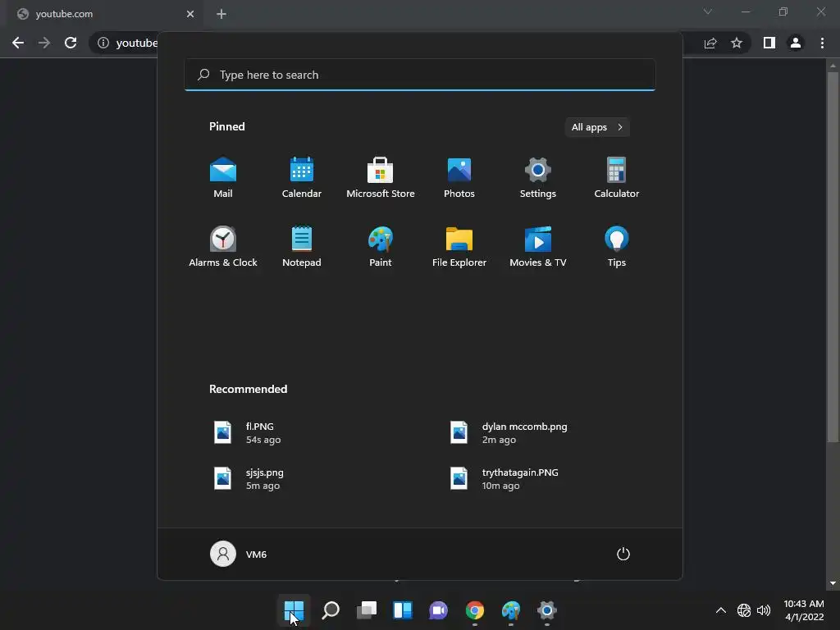Select the youtube.com tab

pyautogui.click(x=105, y=14)
